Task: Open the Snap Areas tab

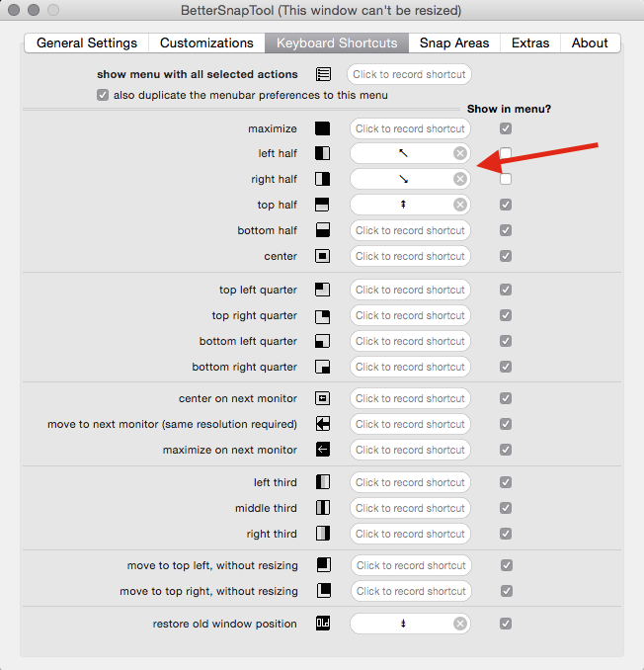Action: [454, 43]
